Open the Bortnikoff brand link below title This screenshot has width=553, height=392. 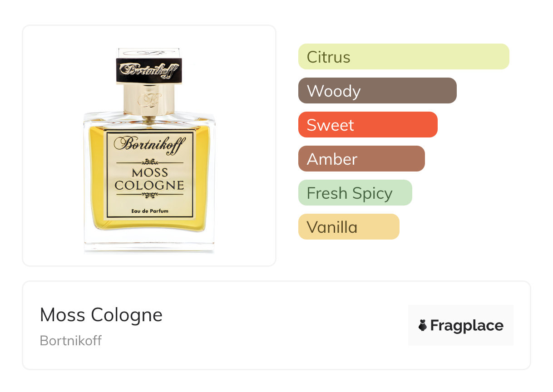[x=71, y=340]
